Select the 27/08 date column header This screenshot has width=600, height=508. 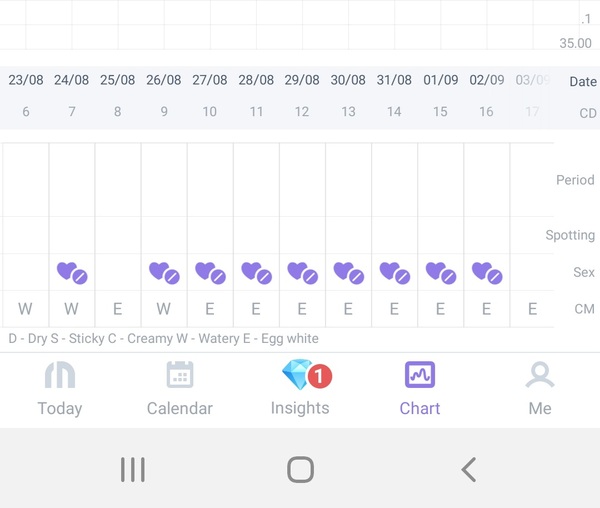click(210, 80)
